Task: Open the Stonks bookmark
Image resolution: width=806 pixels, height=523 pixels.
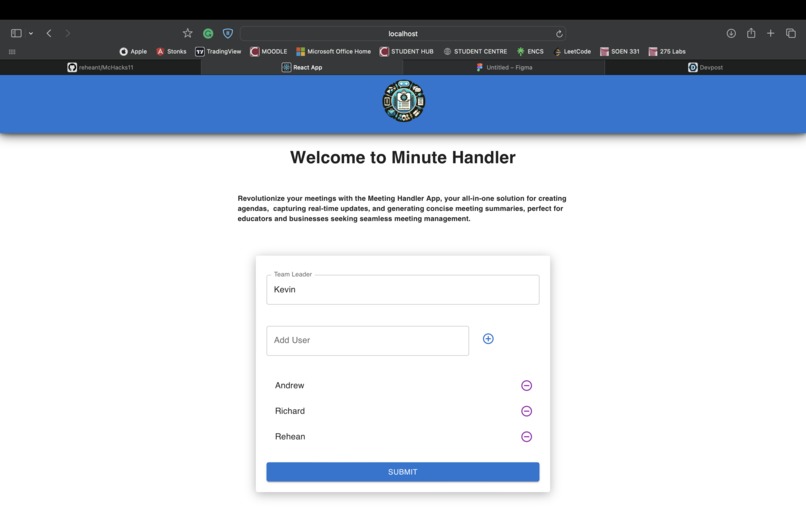Action: (171, 51)
